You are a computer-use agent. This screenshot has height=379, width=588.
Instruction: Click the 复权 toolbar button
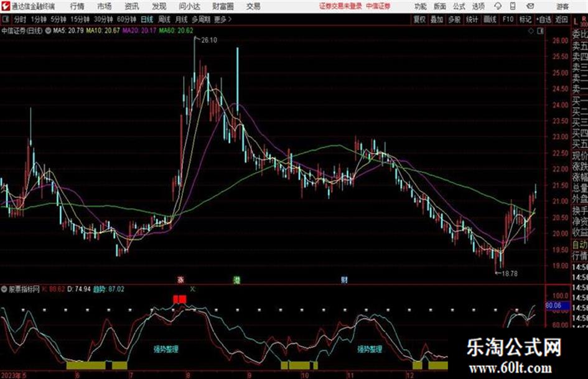tap(419, 19)
